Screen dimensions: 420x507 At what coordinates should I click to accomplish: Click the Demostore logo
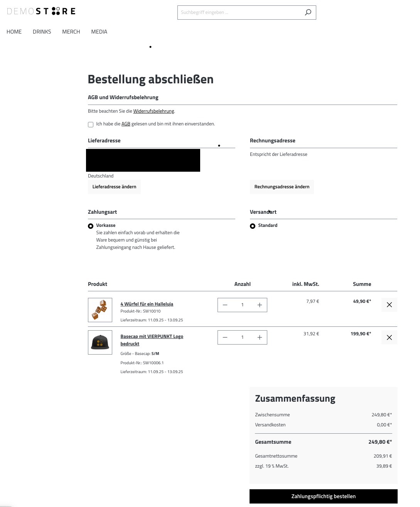coord(41,11)
